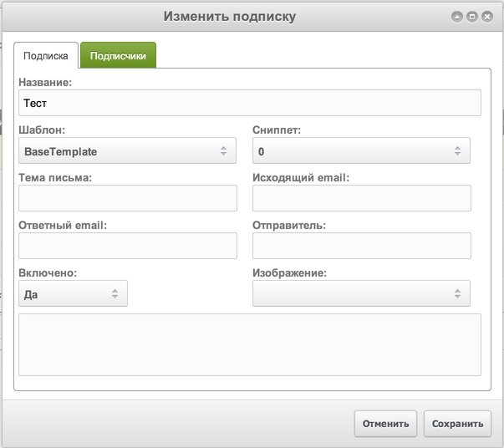
Task: Open the Сниппет combo showing 0
Action: click(x=361, y=150)
